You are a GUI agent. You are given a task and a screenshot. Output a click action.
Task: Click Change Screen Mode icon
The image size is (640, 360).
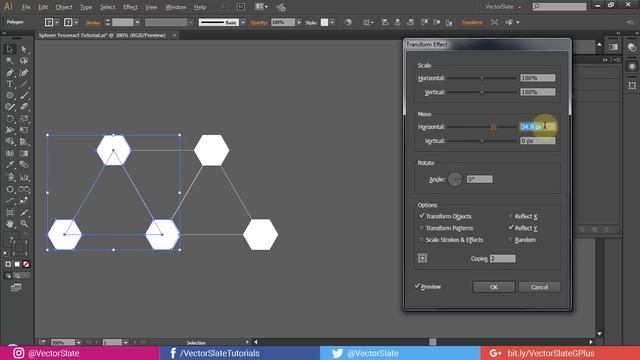click(x=16, y=288)
